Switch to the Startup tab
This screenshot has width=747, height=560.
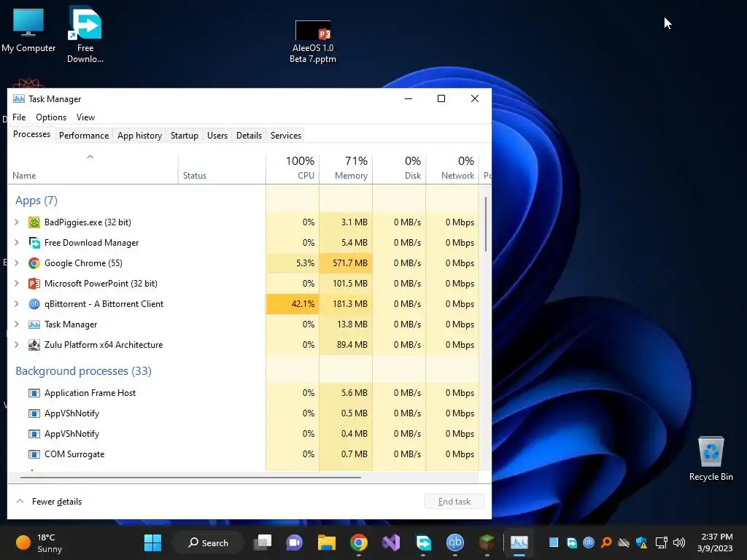185,136
